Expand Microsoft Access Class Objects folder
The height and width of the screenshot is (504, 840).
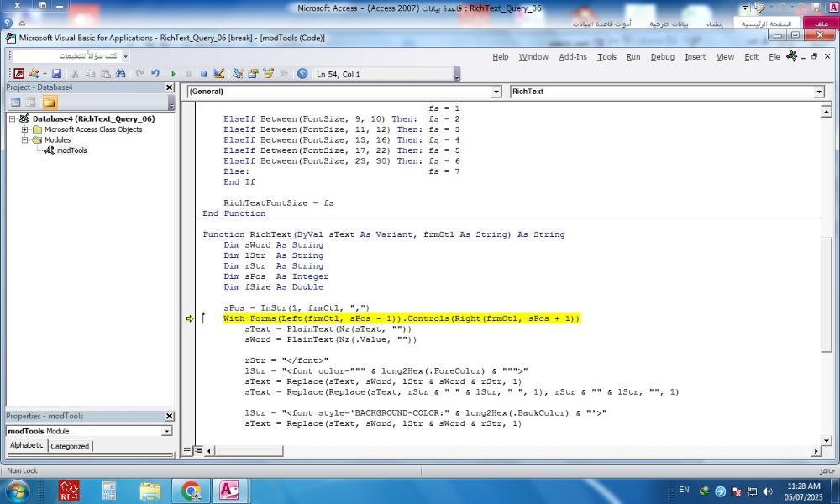pos(24,129)
